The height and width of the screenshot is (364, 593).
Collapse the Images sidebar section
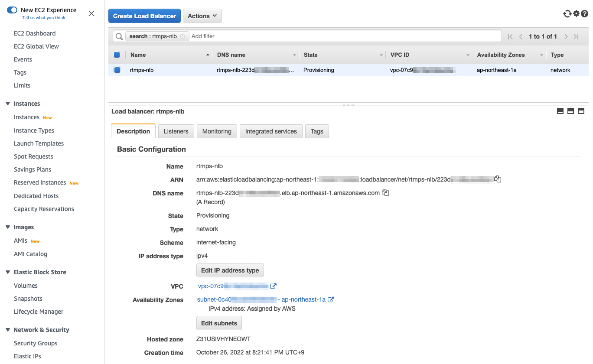click(8, 227)
